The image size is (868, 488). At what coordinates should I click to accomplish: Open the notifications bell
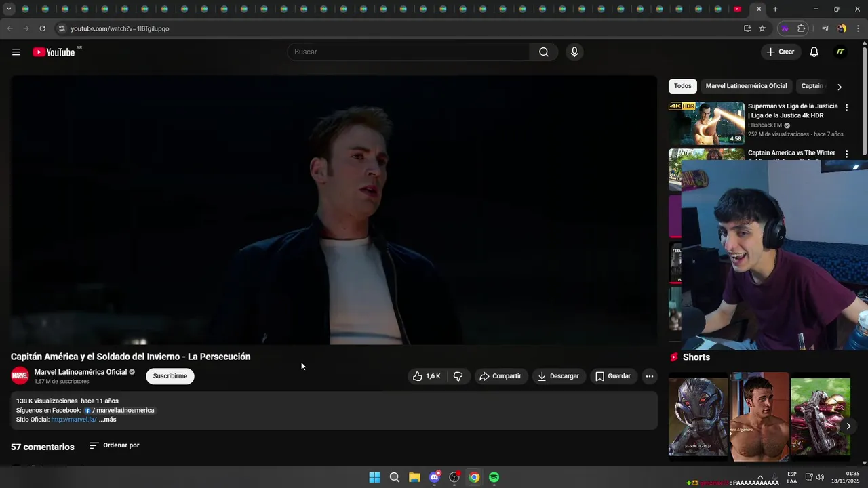point(814,52)
